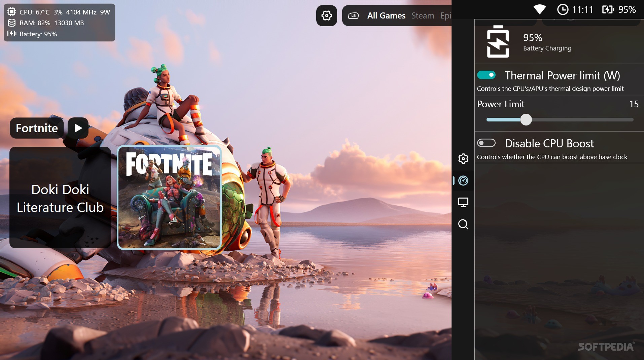Open the display monitor sidebar icon
The height and width of the screenshot is (360, 644).
tap(463, 202)
